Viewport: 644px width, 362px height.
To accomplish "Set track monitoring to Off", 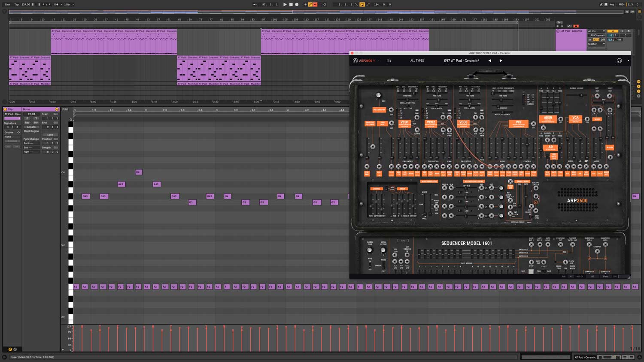I will [x=603, y=39].
